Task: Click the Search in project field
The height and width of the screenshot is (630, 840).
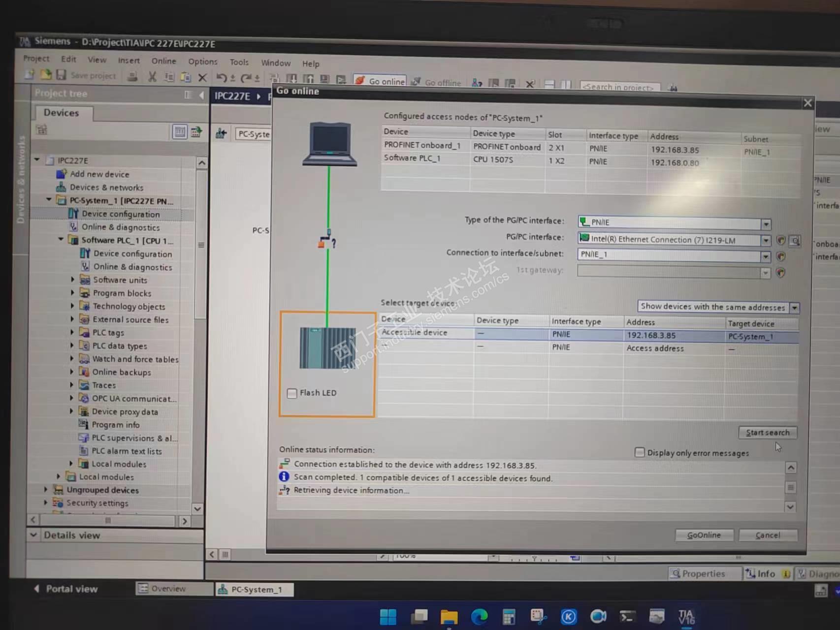Action: click(619, 87)
